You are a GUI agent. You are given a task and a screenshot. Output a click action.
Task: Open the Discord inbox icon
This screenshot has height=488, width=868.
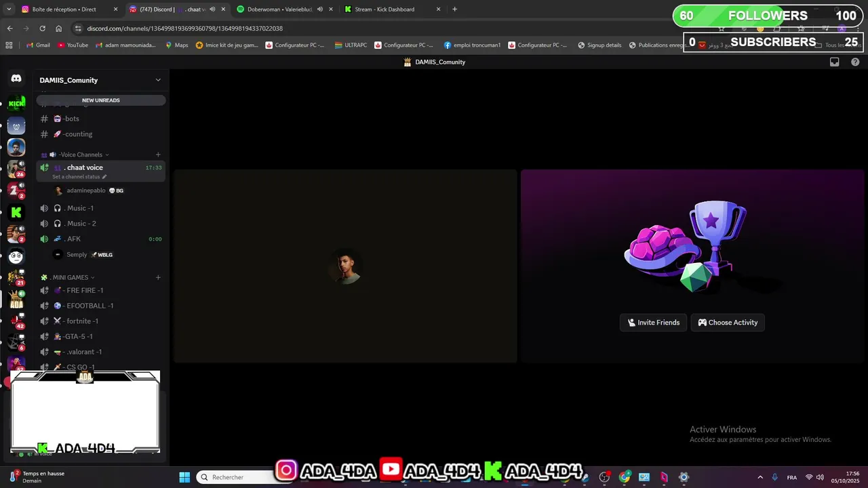point(835,62)
